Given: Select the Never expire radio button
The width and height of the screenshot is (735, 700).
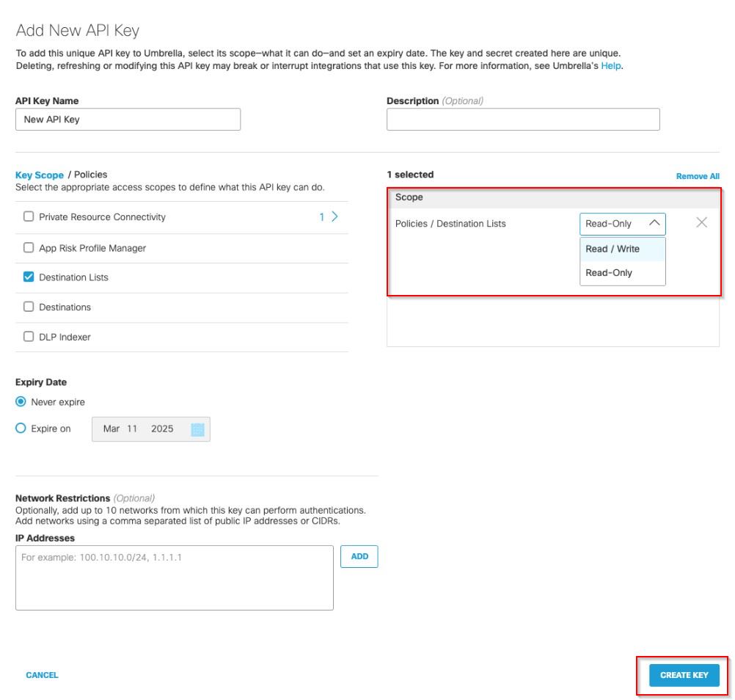Looking at the screenshot, I should [21, 402].
